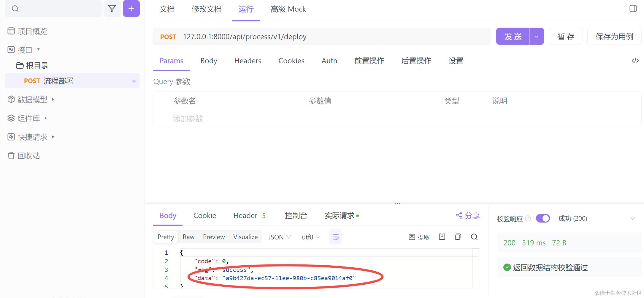The width and height of the screenshot is (644, 298).
Task: Expand the 数据模型 section
Action: click(x=53, y=99)
